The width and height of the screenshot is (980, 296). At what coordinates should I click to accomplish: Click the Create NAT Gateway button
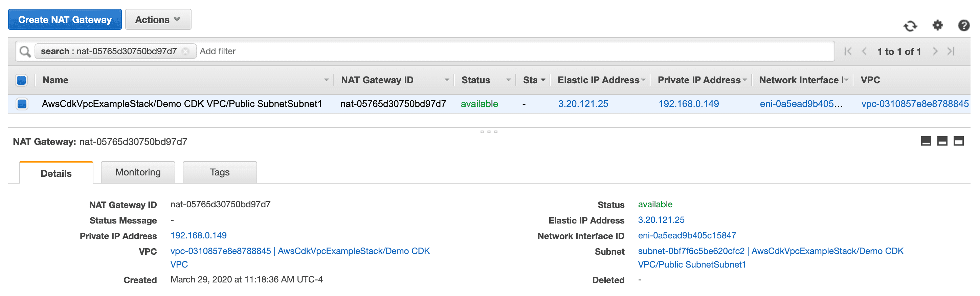[65, 19]
